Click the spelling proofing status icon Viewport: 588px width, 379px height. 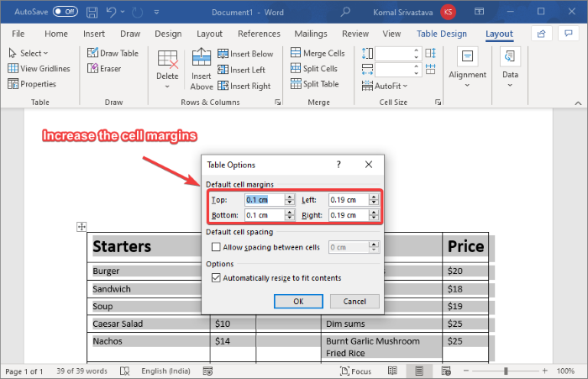pyautogui.click(x=124, y=371)
